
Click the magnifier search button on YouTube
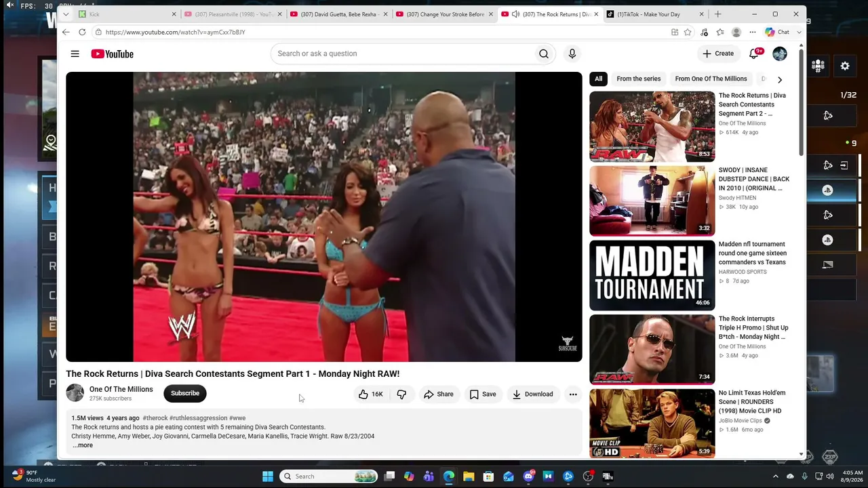[544, 54]
